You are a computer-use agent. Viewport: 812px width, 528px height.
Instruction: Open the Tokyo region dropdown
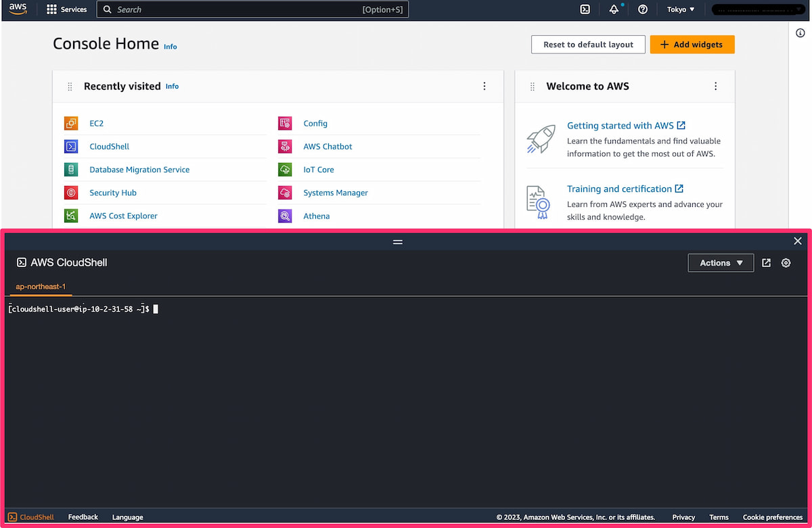[x=681, y=9]
